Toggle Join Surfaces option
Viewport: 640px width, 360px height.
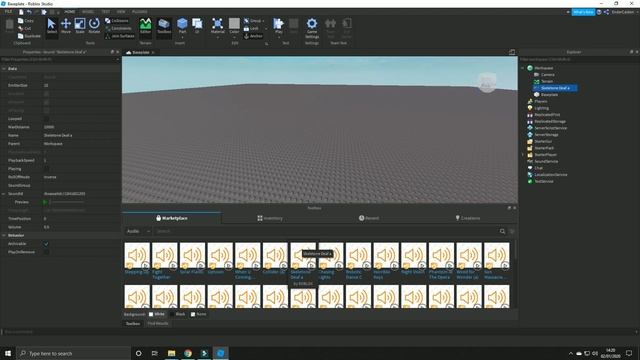tap(120, 36)
